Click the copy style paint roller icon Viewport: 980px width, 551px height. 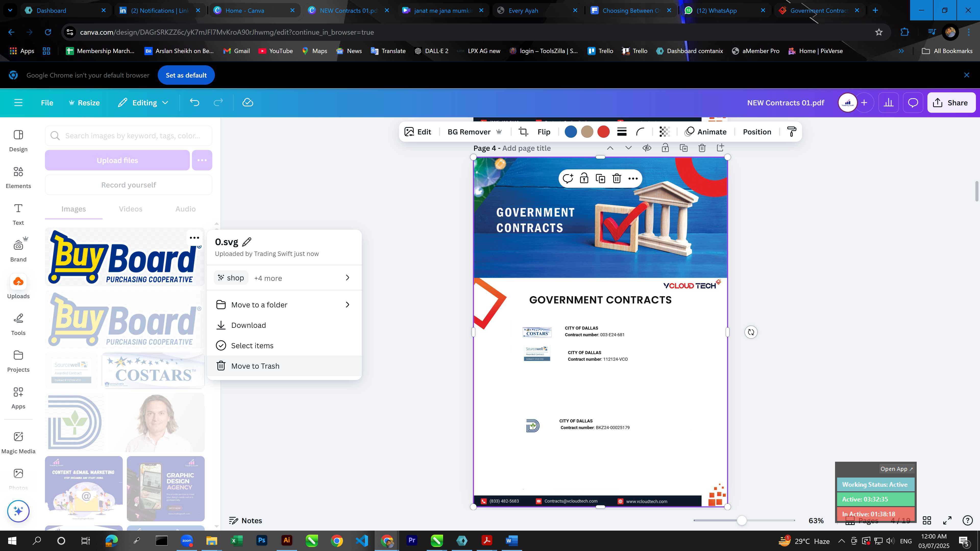tap(792, 132)
